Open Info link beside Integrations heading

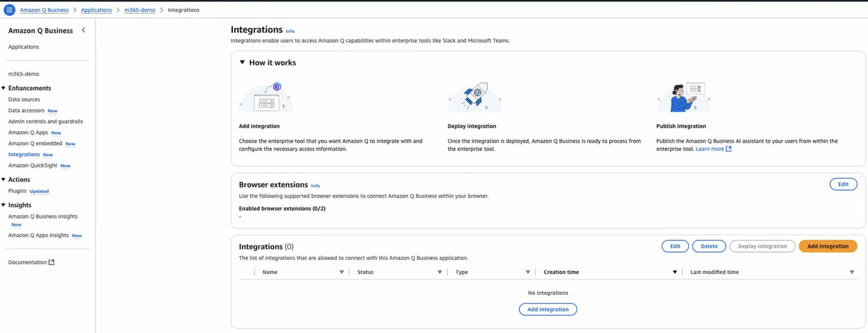click(x=290, y=31)
